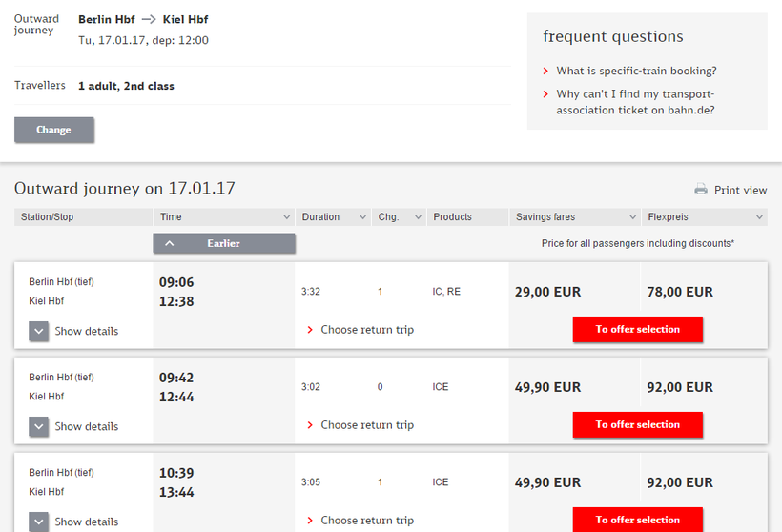Viewport: 782px width, 532px height.
Task: Sort results by the Time column
Action: coord(224,217)
